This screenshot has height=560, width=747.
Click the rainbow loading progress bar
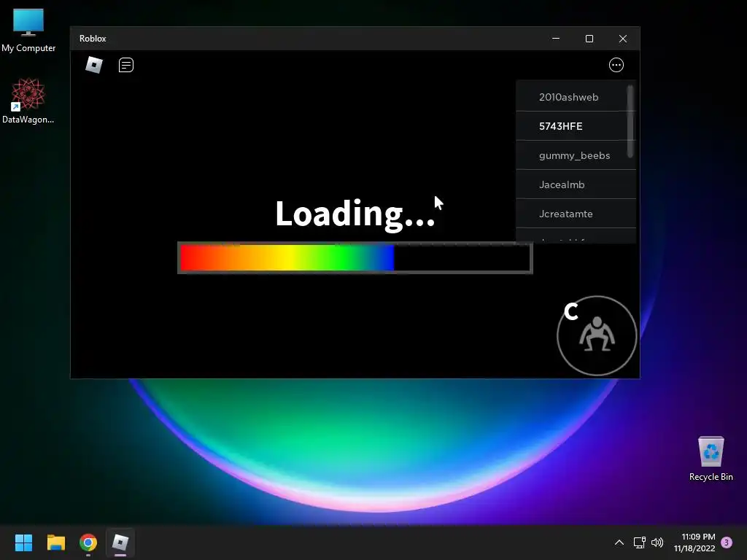click(355, 257)
